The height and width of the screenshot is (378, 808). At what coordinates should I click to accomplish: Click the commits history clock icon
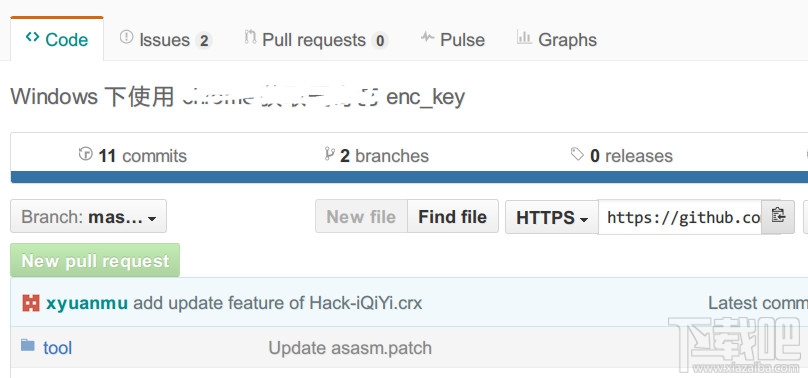click(x=86, y=153)
